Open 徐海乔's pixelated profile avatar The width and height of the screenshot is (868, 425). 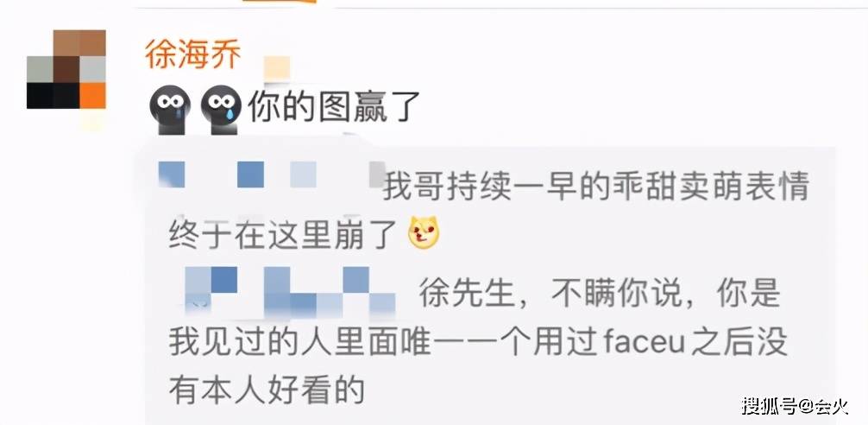coord(66,69)
